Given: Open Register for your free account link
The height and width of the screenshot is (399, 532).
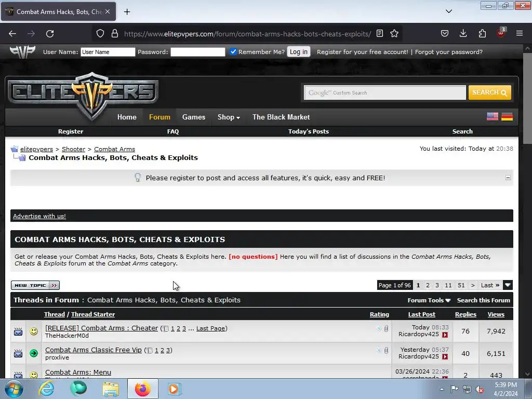Looking at the screenshot, I should coord(362,52).
